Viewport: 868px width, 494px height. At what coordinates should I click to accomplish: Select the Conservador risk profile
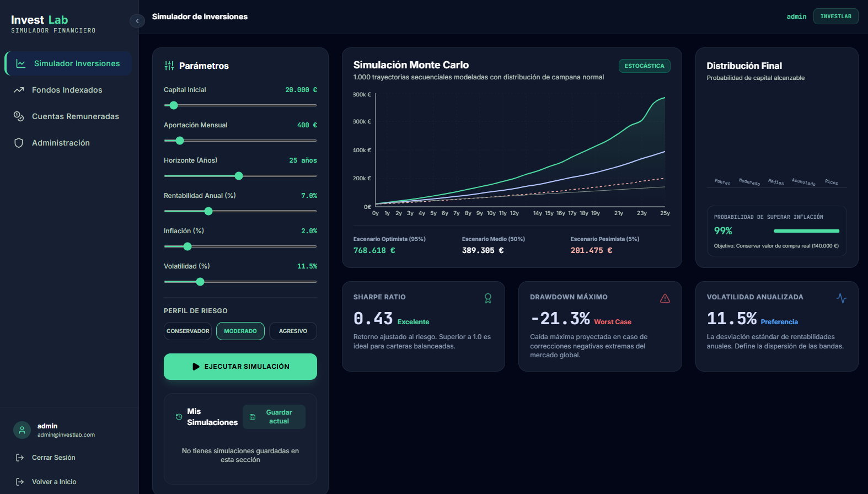[187, 331]
